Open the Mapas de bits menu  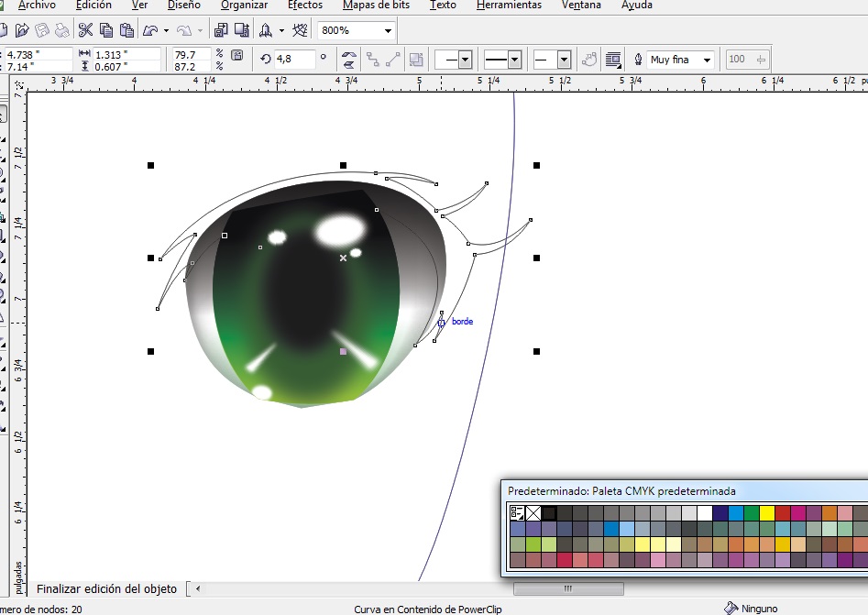(x=377, y=5)
